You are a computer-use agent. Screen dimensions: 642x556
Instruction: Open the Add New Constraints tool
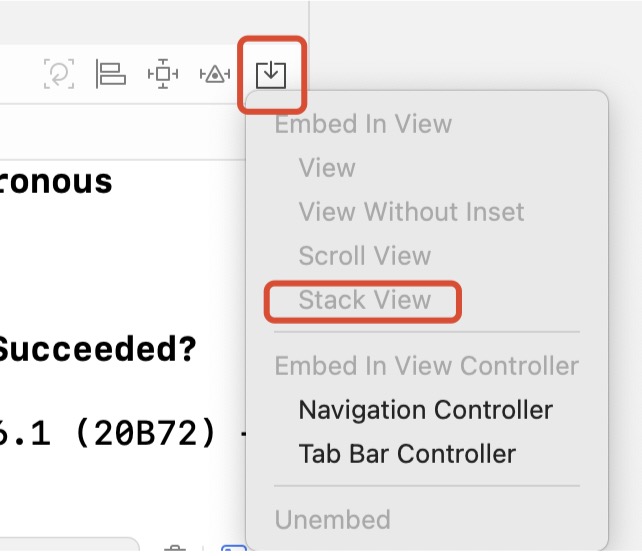pos(162,74)
